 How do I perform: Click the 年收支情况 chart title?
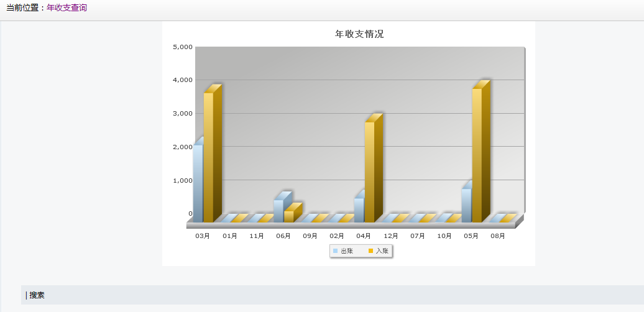coord(359,34)
